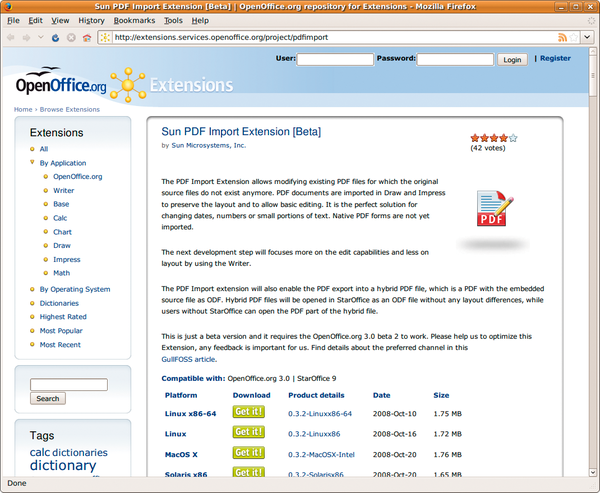Subscribe via the RSS feed icon
Image resolution: width=600 pixels, height=493 pixels.
pyautogui.click(x=562, y=37)
